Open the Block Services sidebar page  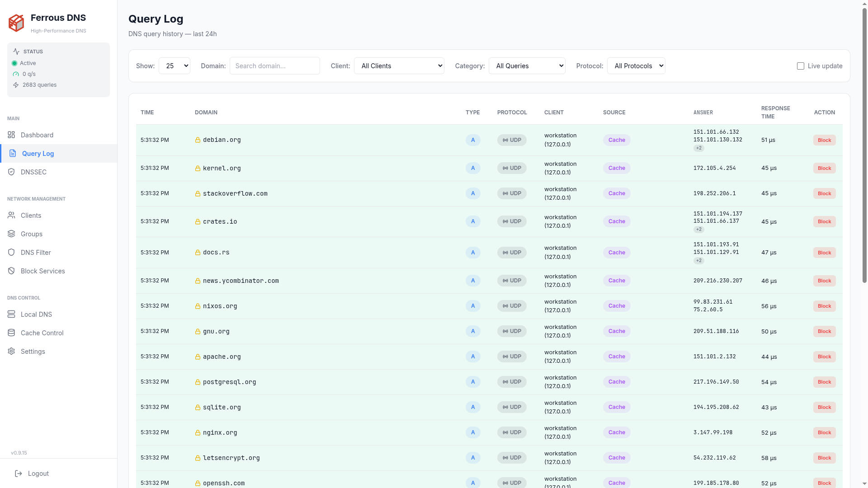(59, 271)
